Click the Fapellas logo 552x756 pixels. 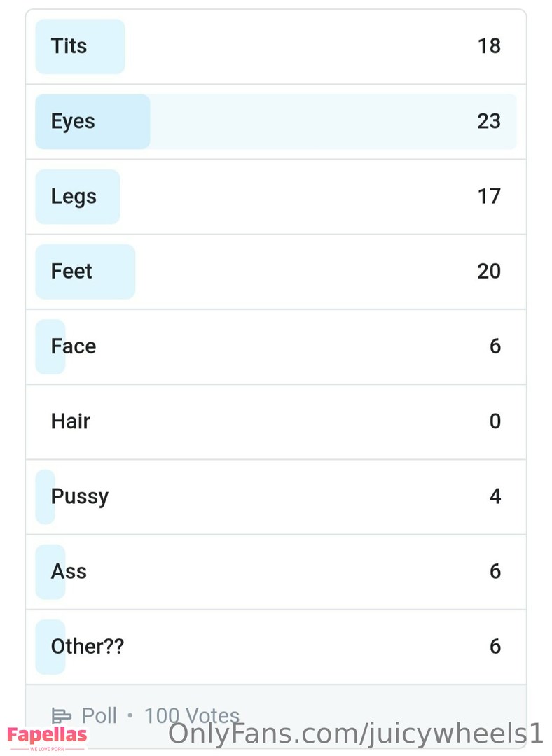48,736
